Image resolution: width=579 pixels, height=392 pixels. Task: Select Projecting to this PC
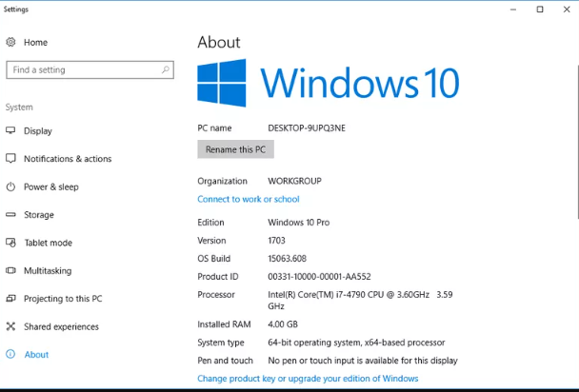tap(63, 299)
